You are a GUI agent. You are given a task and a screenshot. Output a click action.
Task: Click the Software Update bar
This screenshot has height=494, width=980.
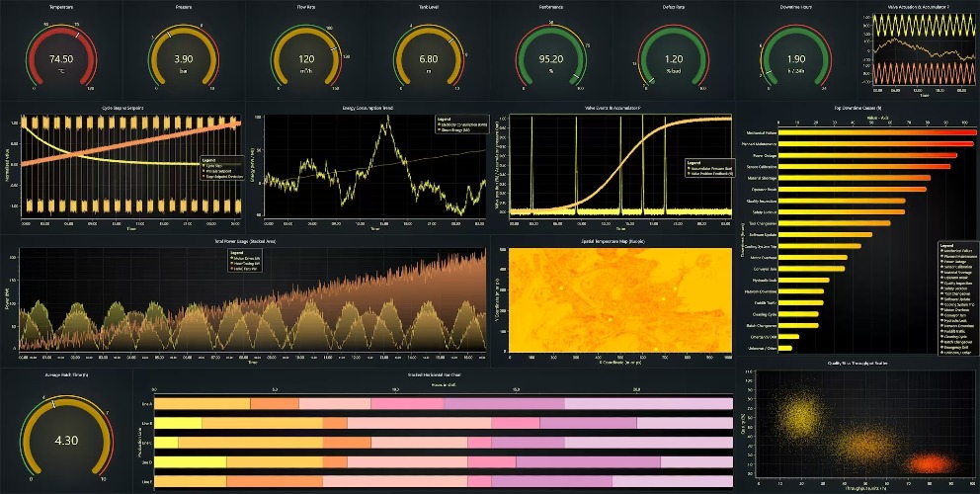(x=825, y=234)
